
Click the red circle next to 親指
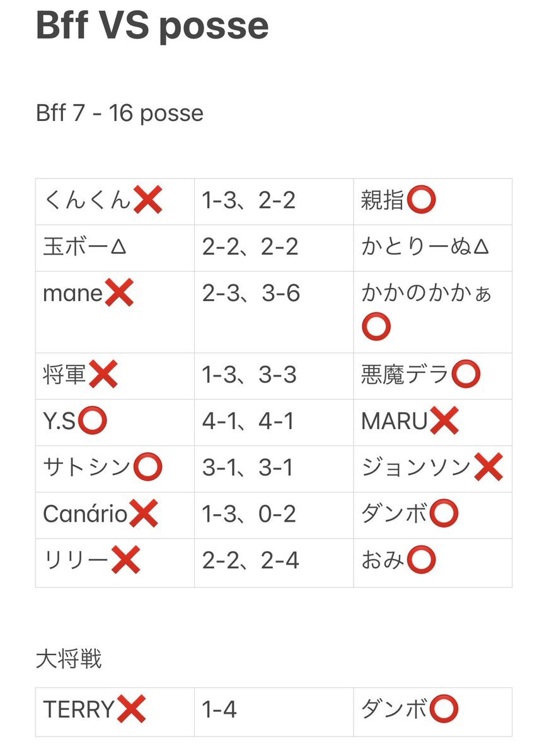click(422, 201)
